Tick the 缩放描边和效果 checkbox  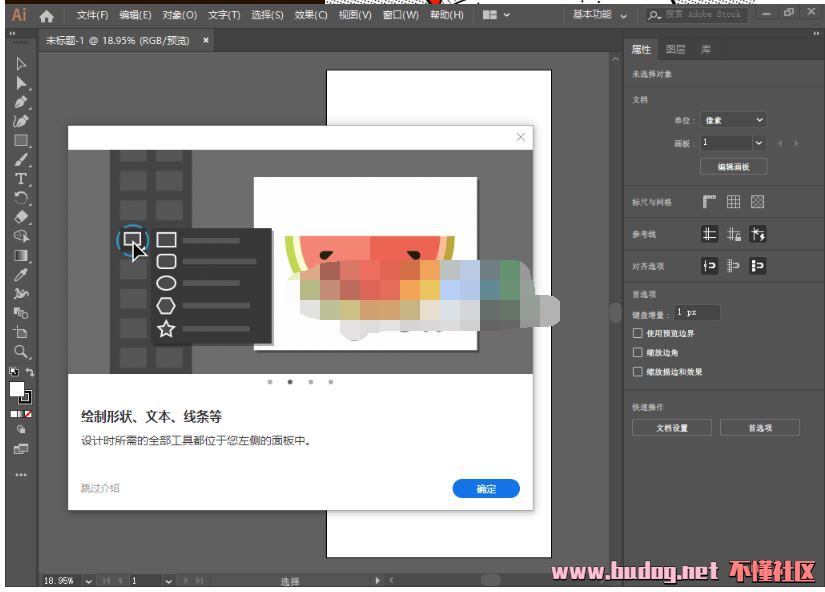coord(638,372)
